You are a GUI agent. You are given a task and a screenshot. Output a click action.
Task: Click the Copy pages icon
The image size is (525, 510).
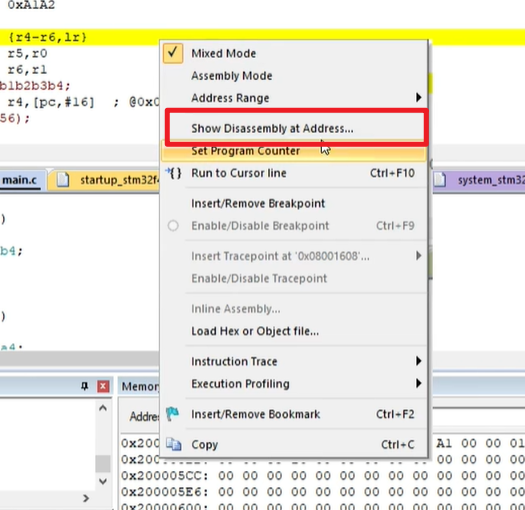[x=173, y=444]
